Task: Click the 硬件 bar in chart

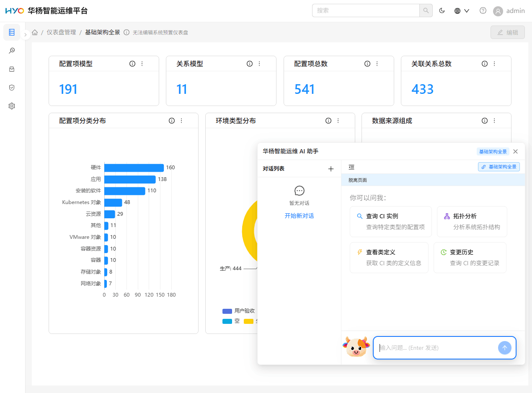Action: [134, 168]
